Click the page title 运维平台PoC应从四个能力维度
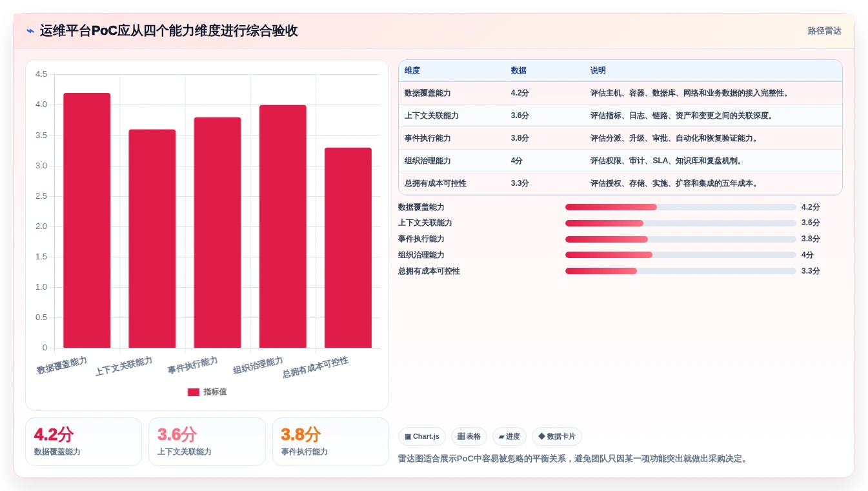 click(x=169, y=31)
